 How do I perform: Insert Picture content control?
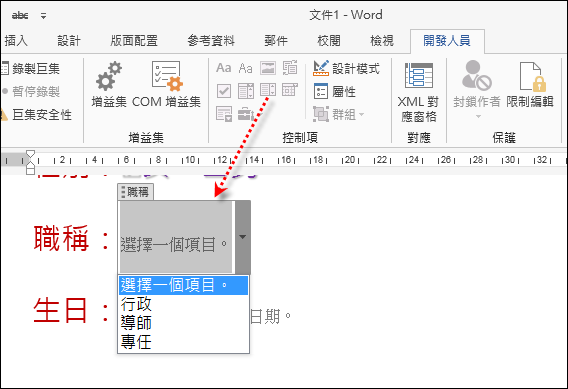point(268,68)
